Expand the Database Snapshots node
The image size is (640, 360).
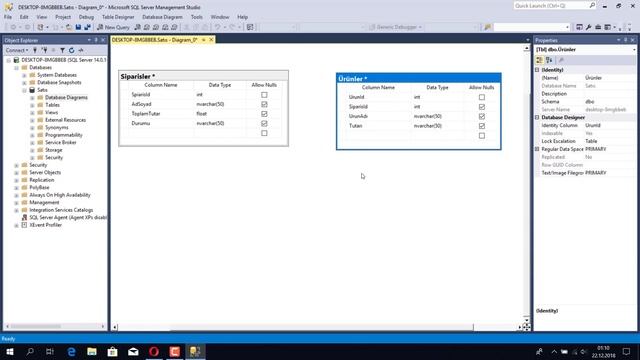point(24,82)
